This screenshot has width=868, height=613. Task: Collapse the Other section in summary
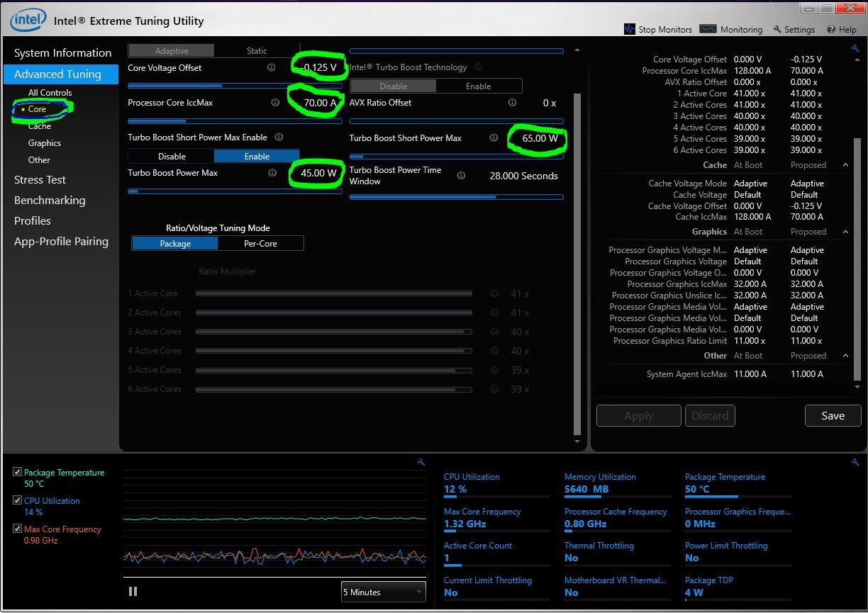pos(845,356)
